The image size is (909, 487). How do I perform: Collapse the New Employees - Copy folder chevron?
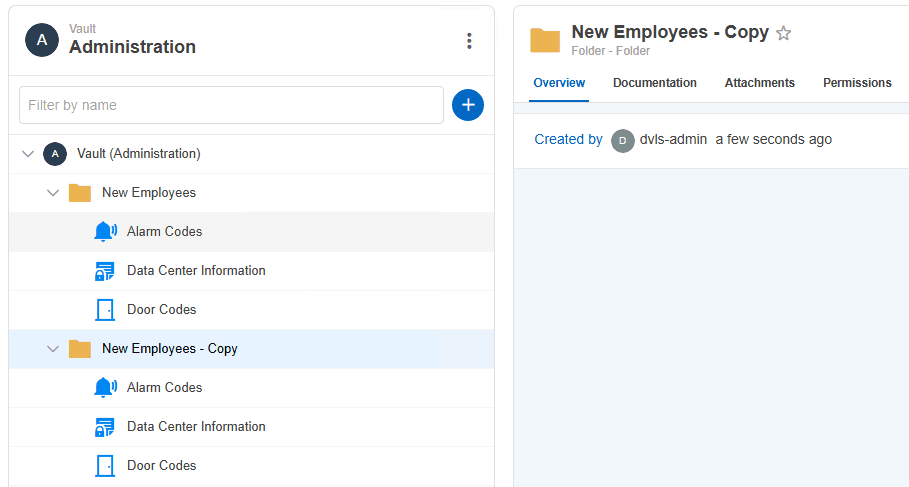tap(53, 349)
